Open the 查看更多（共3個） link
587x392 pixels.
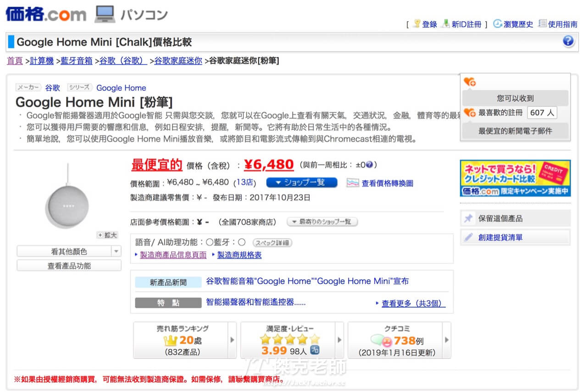(x=413, y=304)
